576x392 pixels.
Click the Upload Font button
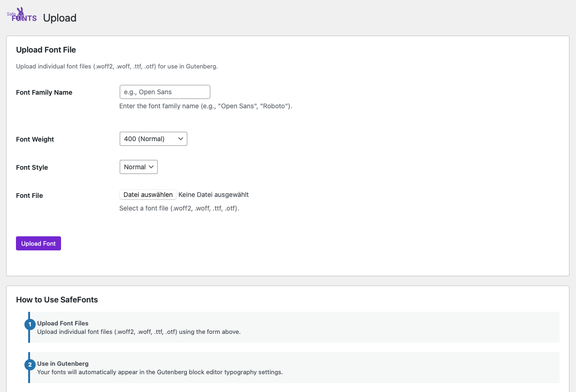click(38, 243)
